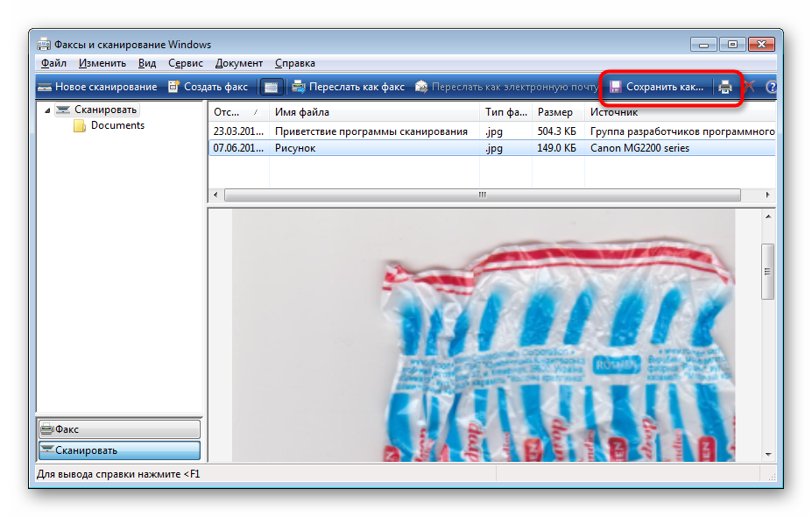Click the fax icon beside Переслать как факс
The image size is (812, 517).
click(x=299, y=87)
